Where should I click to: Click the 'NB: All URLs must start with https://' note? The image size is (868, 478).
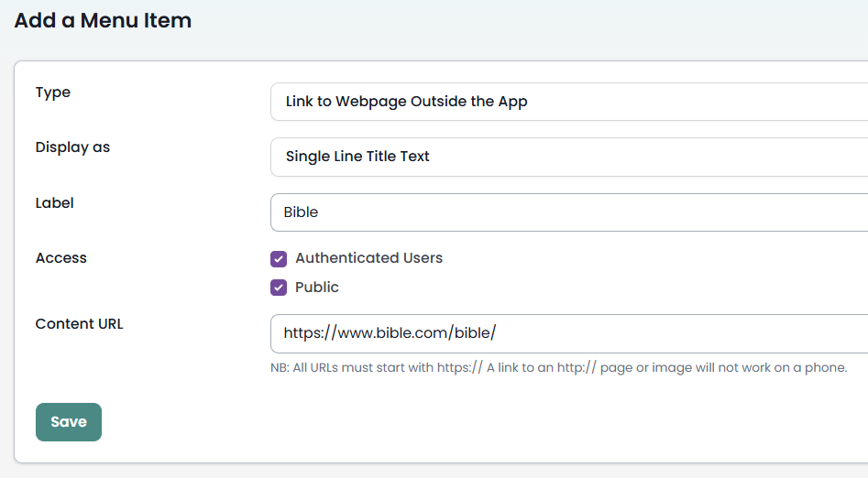click(x=558, y=368)
